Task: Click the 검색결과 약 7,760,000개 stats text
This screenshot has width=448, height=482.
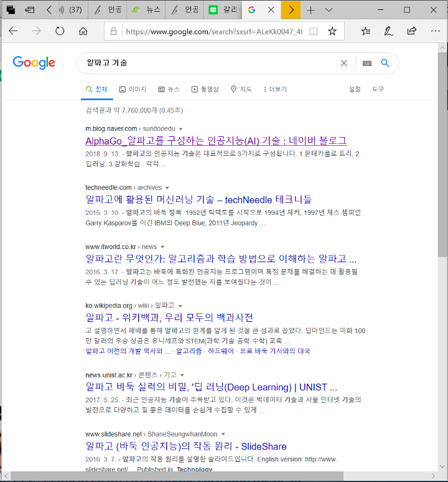Action: tap(134, 110)
